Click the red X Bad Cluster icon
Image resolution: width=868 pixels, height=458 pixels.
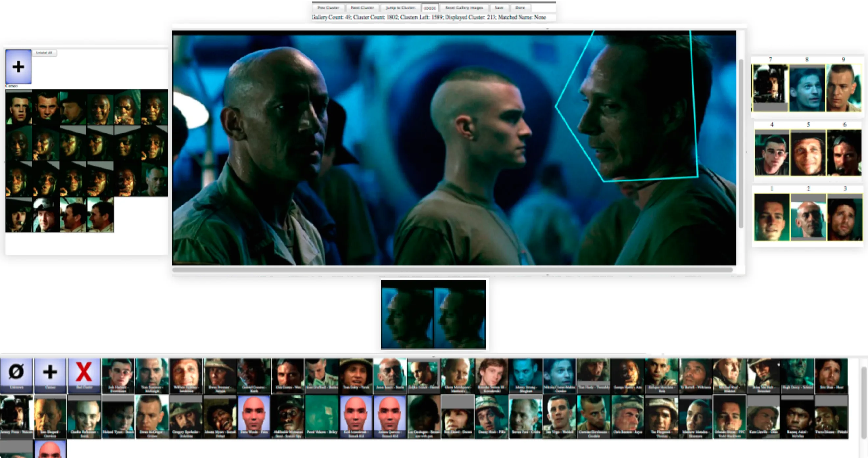tap(84, 375)
